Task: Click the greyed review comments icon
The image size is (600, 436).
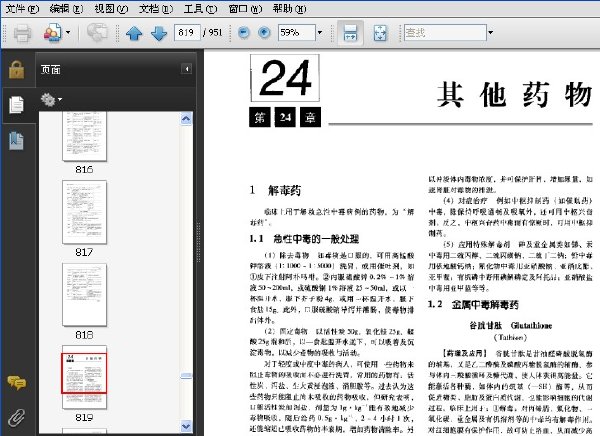Action: click(x=97, y=33)
